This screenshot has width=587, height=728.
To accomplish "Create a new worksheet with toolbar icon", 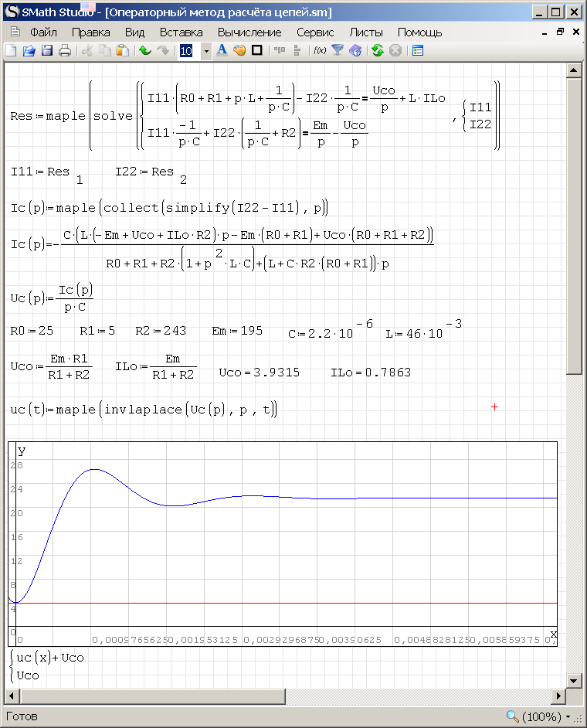I will pos(11,51).
